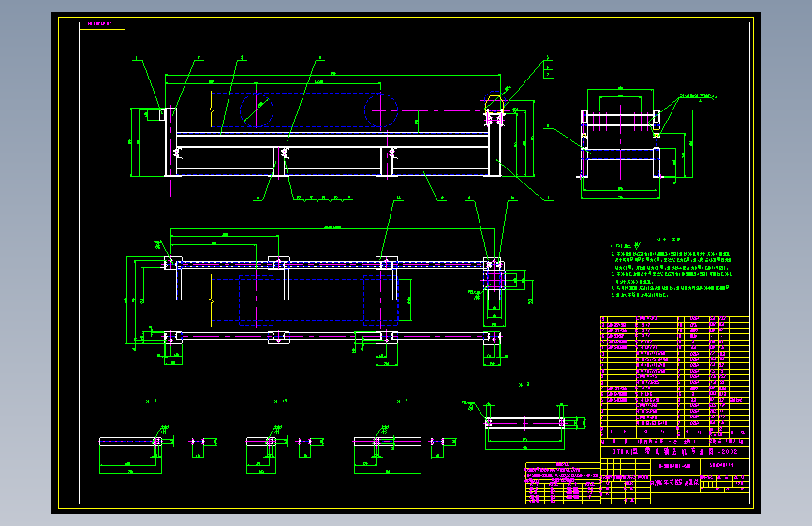Select the dashed blue belt rectangle in plan view
812x526 pixels.
(x=304, y=300)
